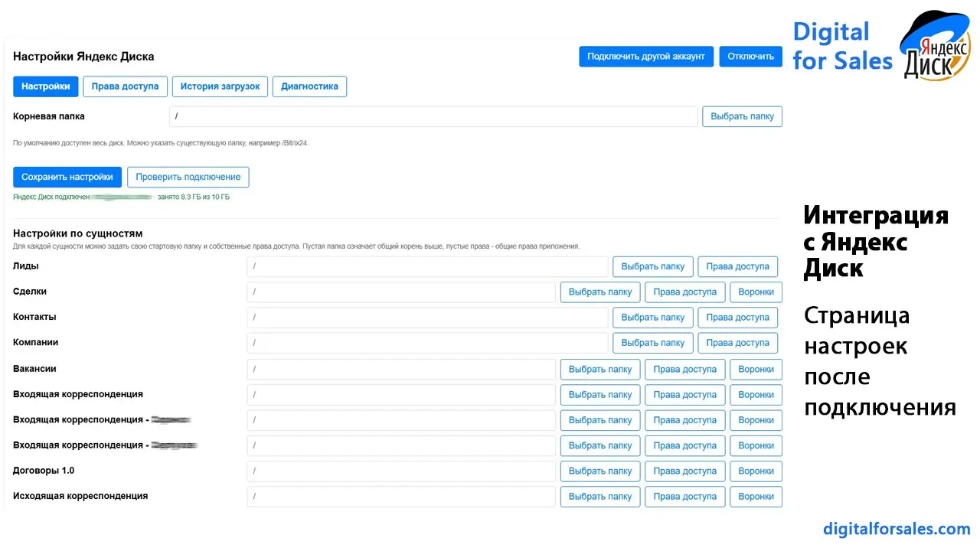Viewport: 980px width, 551px height.
Task: Choose a folder for Исходящая корреспонденция
Action: pyautogui.click(x=600, y=497)
